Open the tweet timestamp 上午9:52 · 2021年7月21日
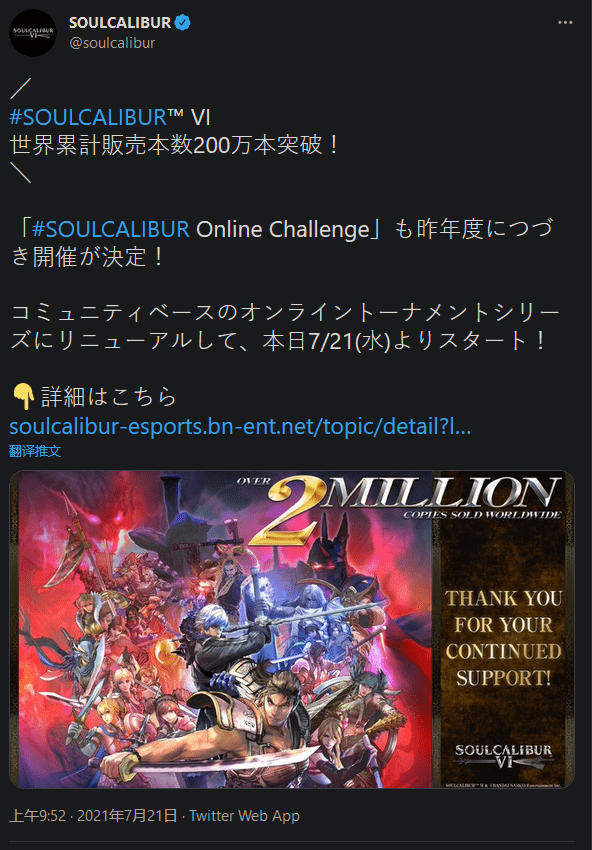 pos(93,815)
